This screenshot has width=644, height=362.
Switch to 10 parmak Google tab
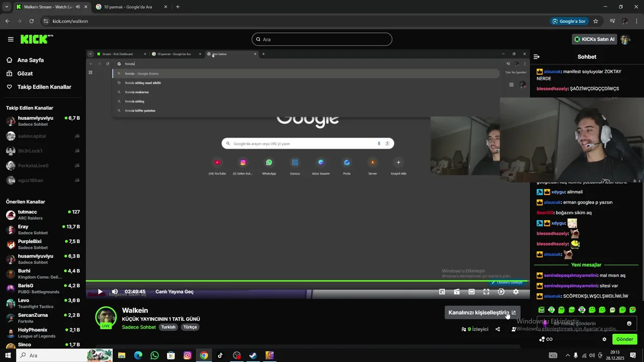coord(132,7)
